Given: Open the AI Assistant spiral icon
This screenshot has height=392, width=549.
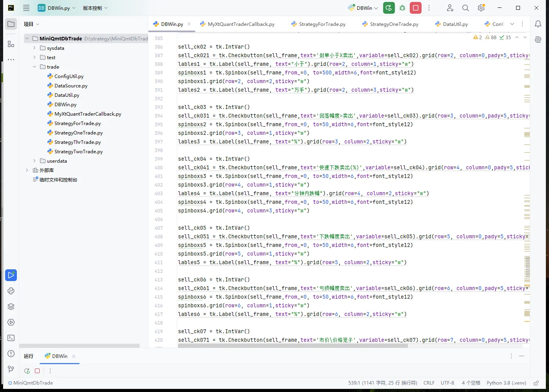Looking at the screenshot, I should 538,40.
